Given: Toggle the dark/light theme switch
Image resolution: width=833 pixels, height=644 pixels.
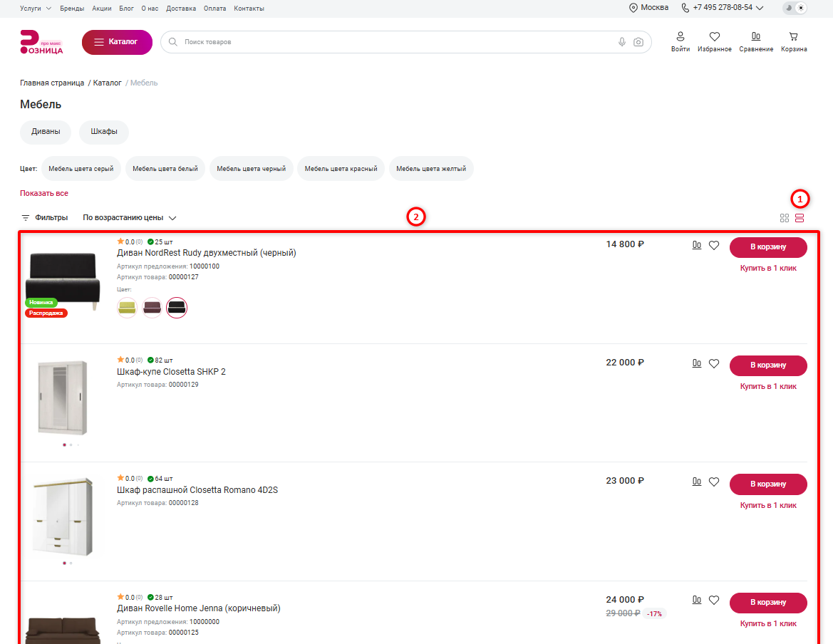Looking at the screenshot, I should [x=795, y=8].
